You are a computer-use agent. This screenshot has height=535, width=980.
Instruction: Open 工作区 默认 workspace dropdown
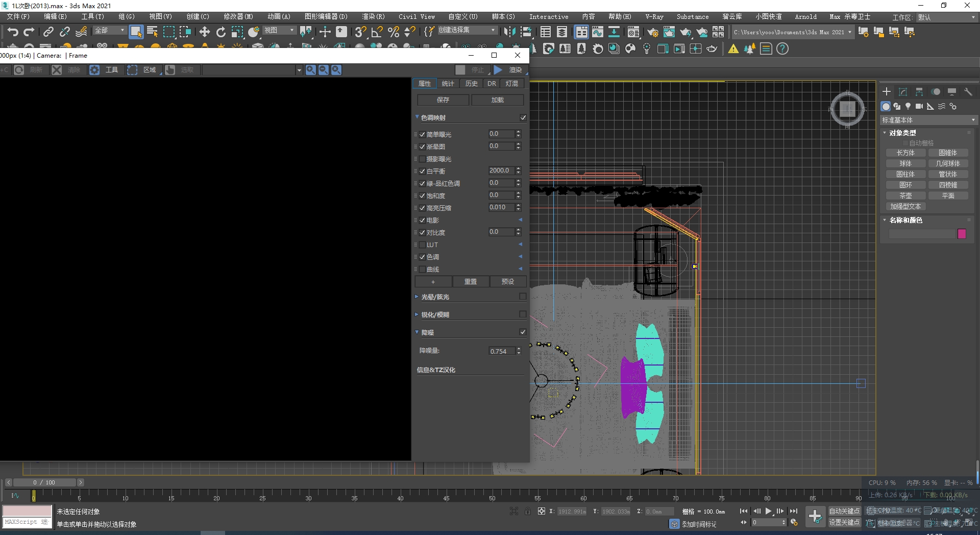(x=947, y=17)
